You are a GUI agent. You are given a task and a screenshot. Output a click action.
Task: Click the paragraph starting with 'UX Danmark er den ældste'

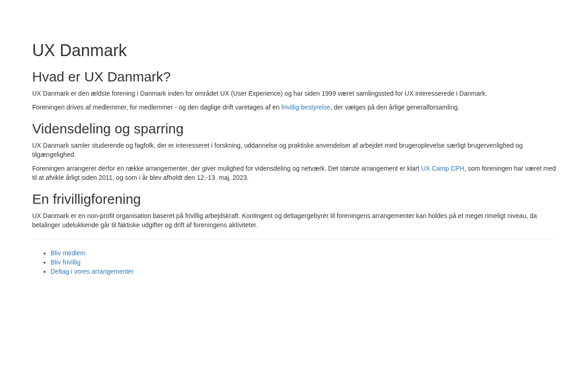[x=184, y=93]
